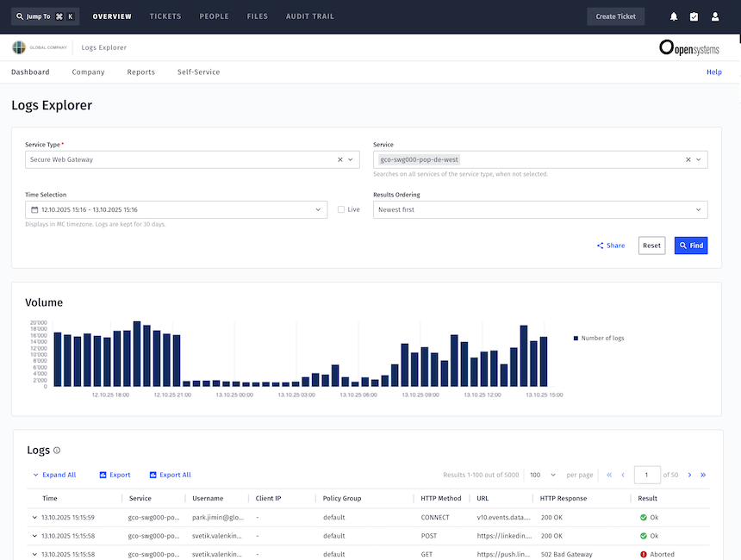
Task: Expand the first log row
Action: [x=34, y=518]
